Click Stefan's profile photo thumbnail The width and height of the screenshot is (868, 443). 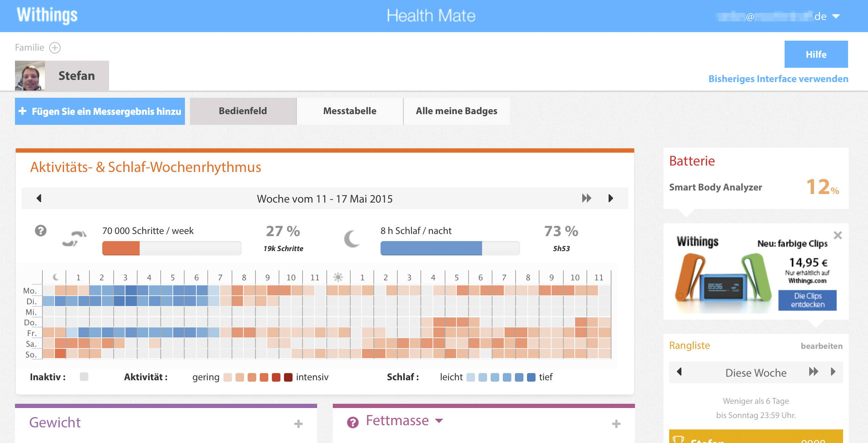tap(30, 76)
